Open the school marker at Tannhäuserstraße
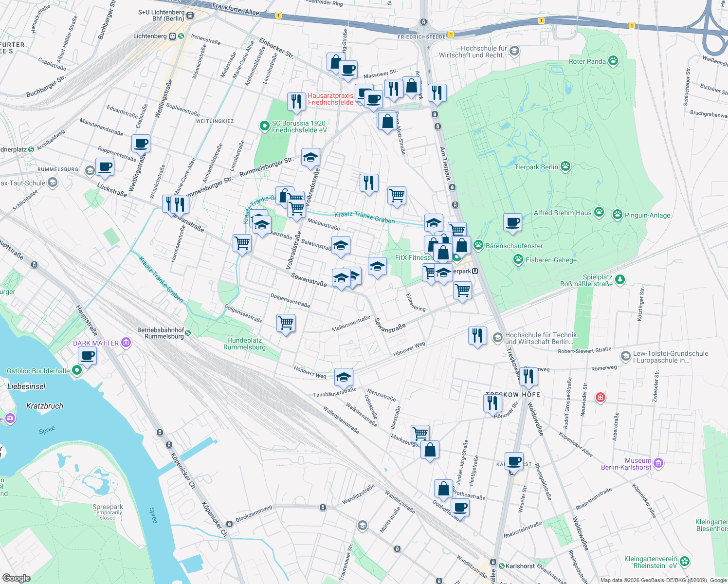 tap(344, 378)
